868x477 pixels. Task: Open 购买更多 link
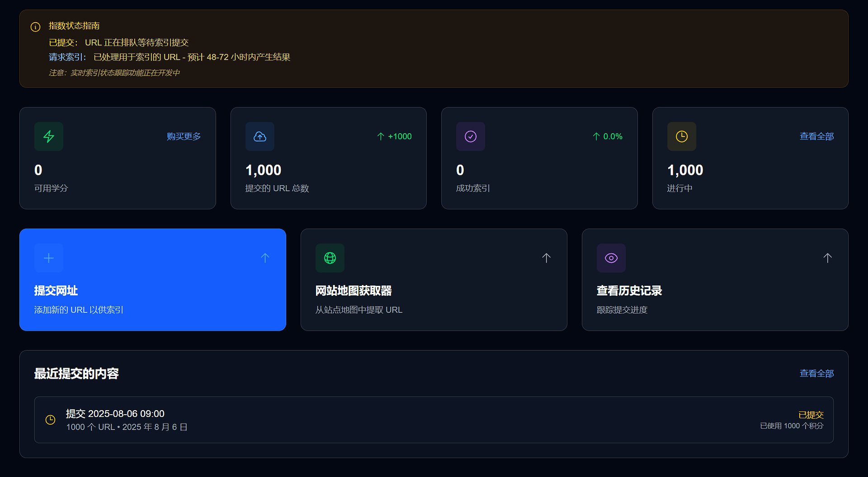pos(183,136)
